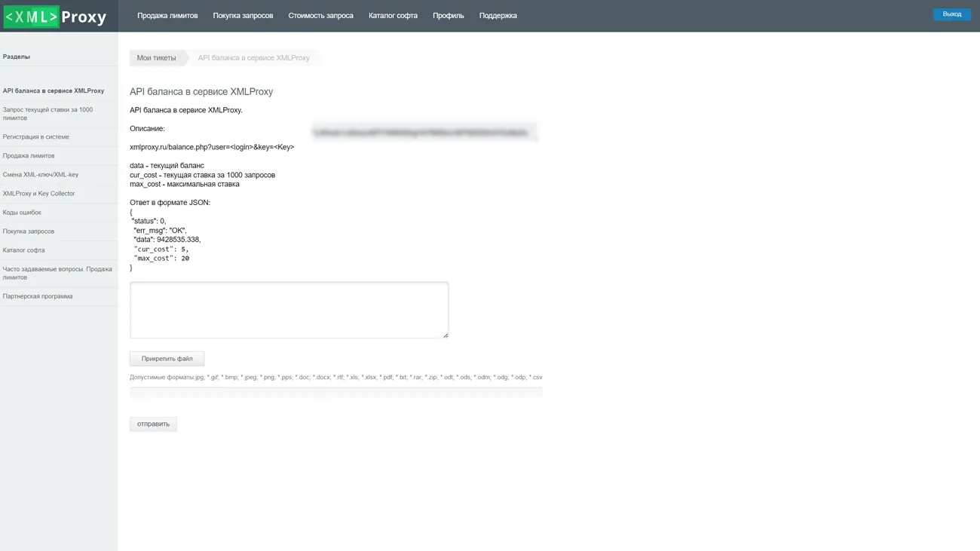Click inside the ticket message text area
Viewport: 980px width, 551px height.
coord(289,310)
